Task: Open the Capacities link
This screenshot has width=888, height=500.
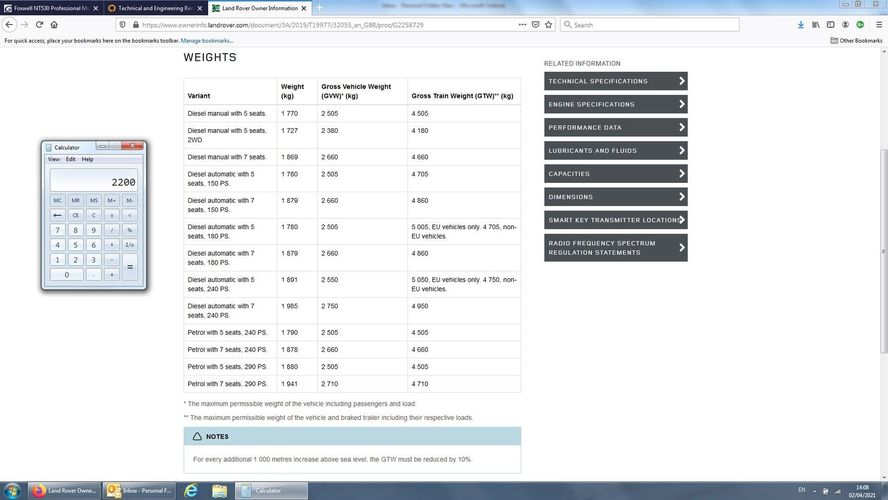Action: tap(616, 174)
